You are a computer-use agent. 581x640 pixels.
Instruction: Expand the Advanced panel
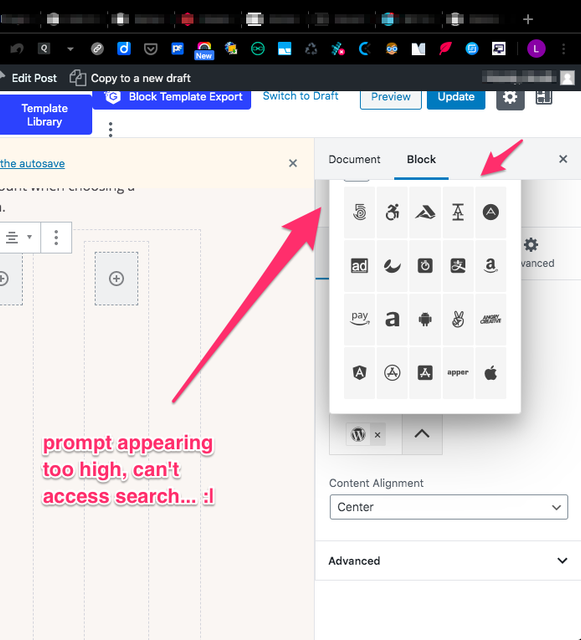[448, 561]
